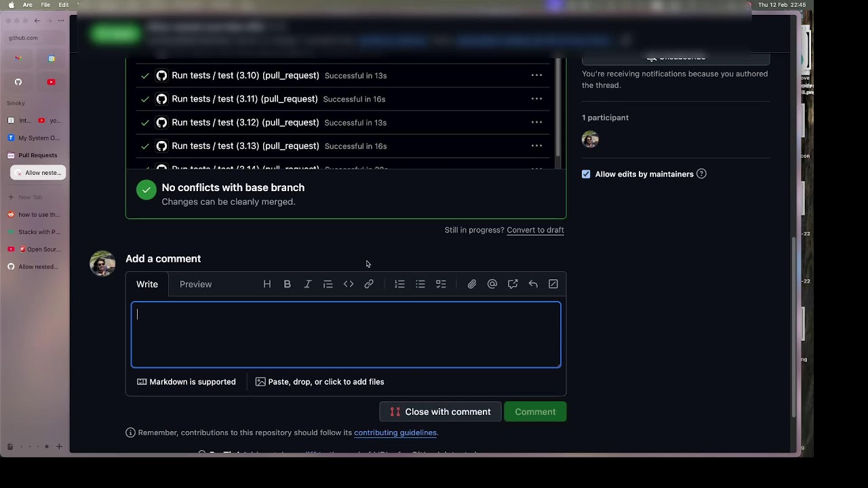Open the pinned Gmail icon in Arc sidebar

18,58
